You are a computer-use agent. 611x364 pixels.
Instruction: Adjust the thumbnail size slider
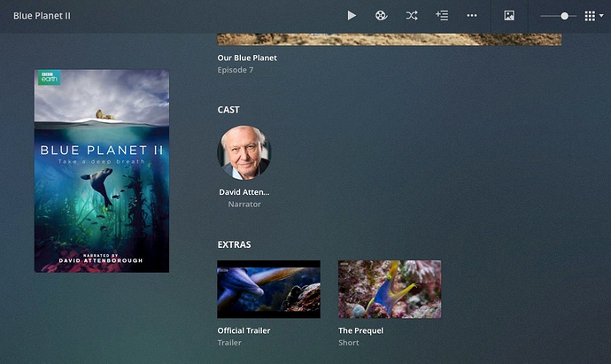pos(559,16)
